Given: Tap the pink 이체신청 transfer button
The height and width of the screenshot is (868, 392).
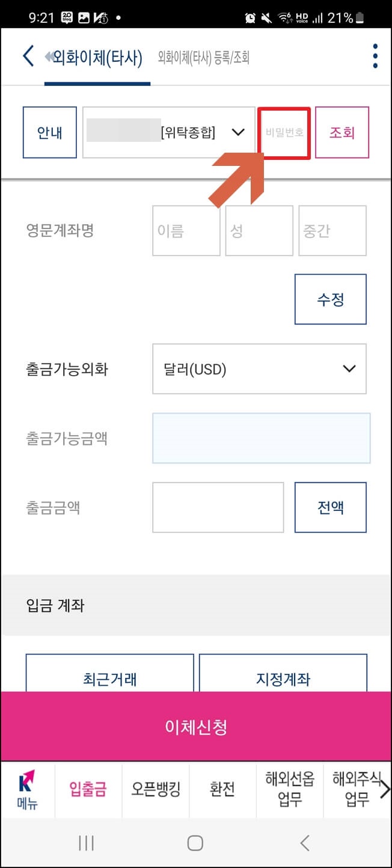Looking at the screenshot, I should pyautogui.click(x=196, y=726).
